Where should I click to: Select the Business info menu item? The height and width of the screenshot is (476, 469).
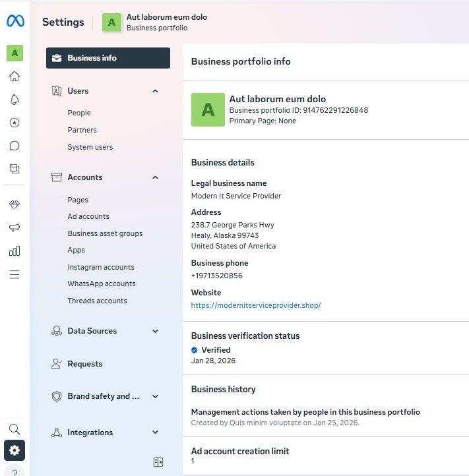tap(108, 58)
